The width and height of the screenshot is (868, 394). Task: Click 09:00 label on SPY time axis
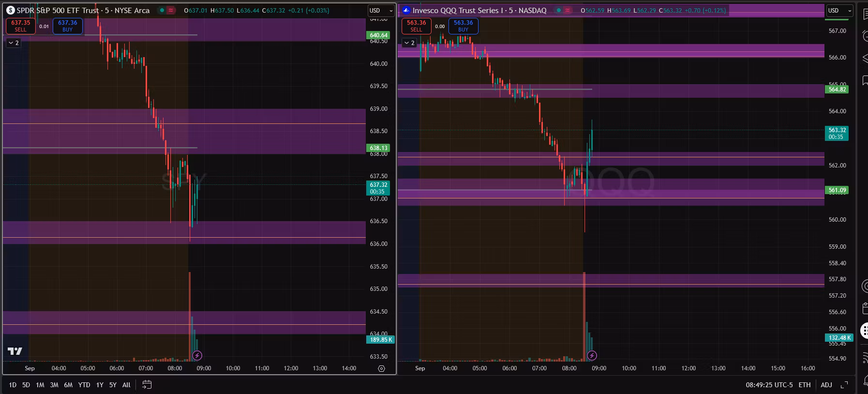click(x=204, y=368)
